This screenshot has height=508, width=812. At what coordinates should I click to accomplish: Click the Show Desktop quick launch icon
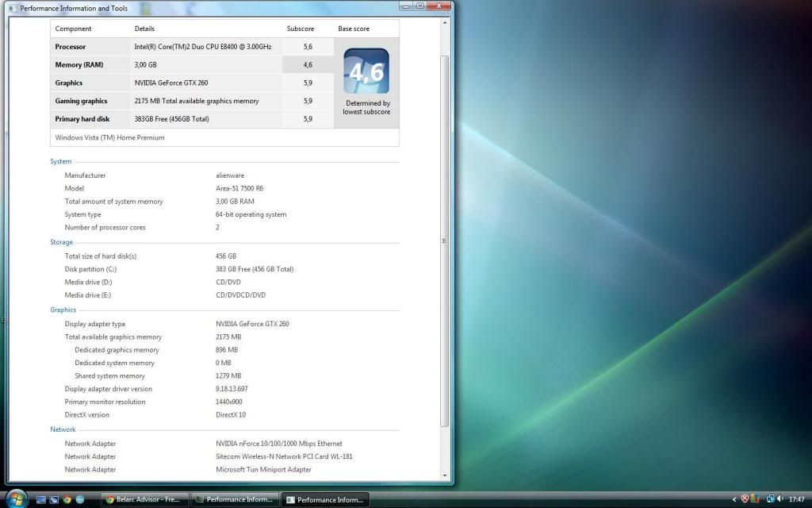coord(41,500)
